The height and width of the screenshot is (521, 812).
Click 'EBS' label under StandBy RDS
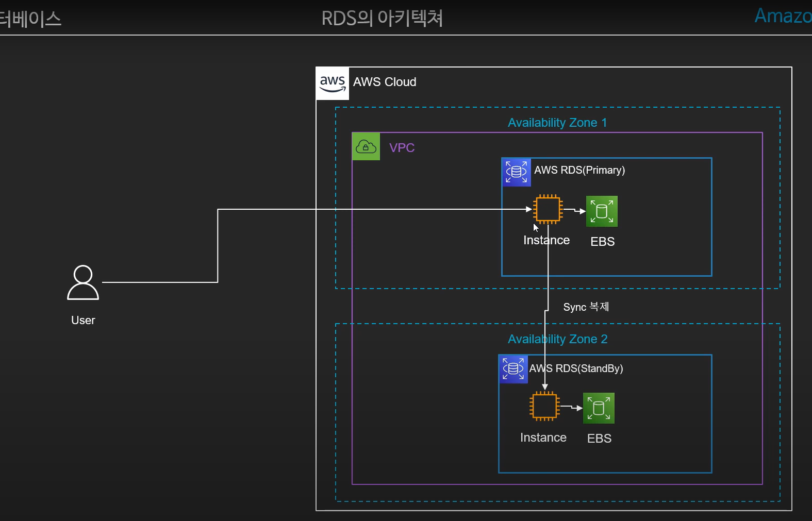coord(600,439)
